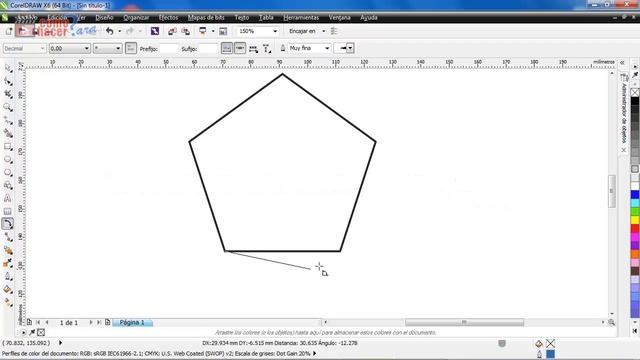Select the Blend effects tool
This screenshot has width=640, height=360.
click(x=8, y=250)
